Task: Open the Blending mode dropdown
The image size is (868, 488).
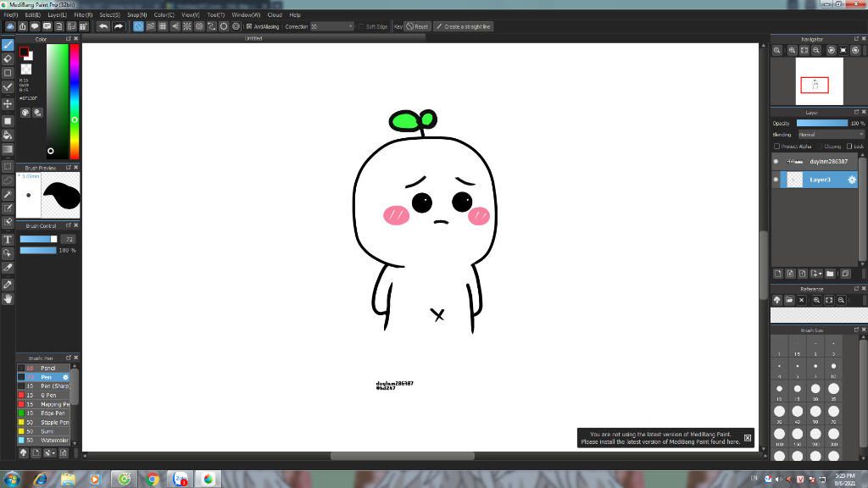Action: [831, 135]
